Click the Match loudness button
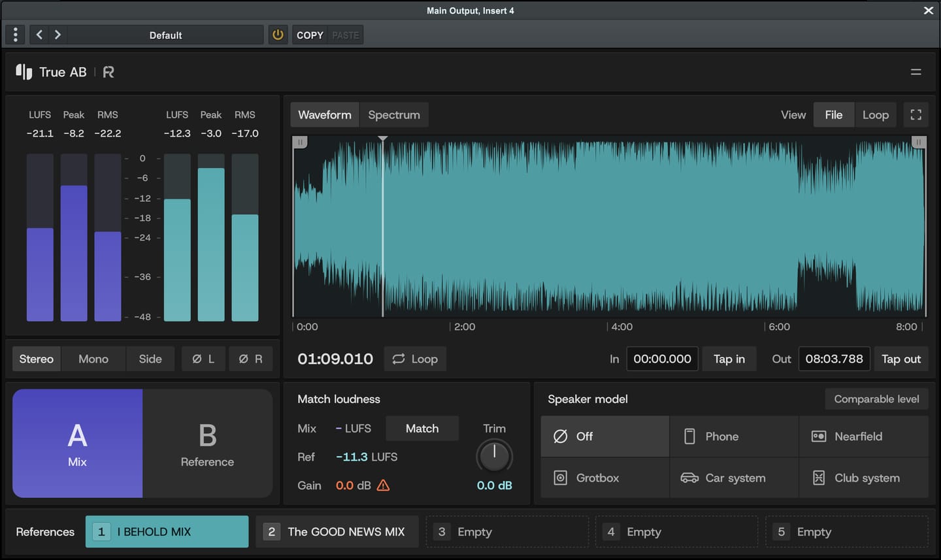 pyautogui.click(x=422, y=429)
